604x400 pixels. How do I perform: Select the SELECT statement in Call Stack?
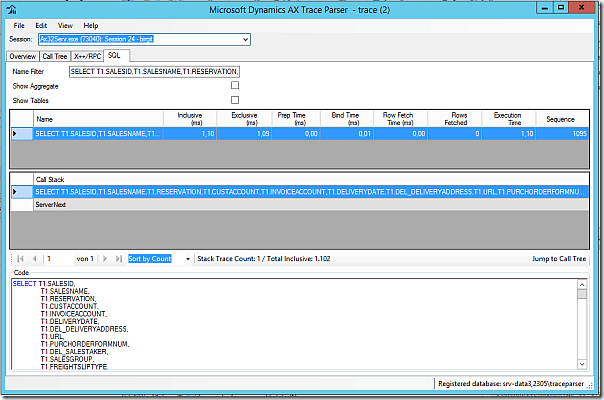point(311,192)
